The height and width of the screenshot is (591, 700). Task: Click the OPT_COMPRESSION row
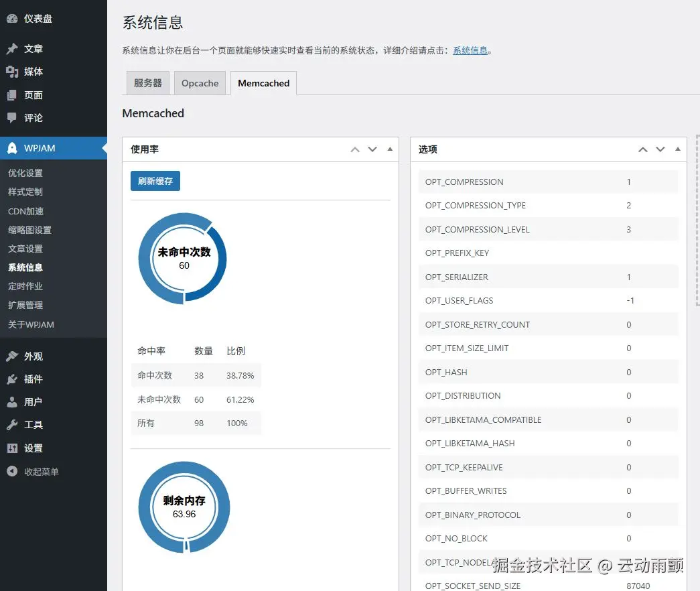(548, 182)
